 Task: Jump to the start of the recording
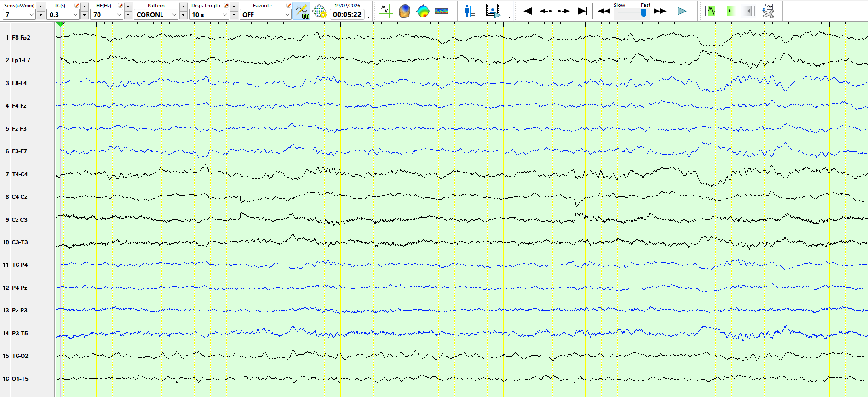[x=527, y=11]
